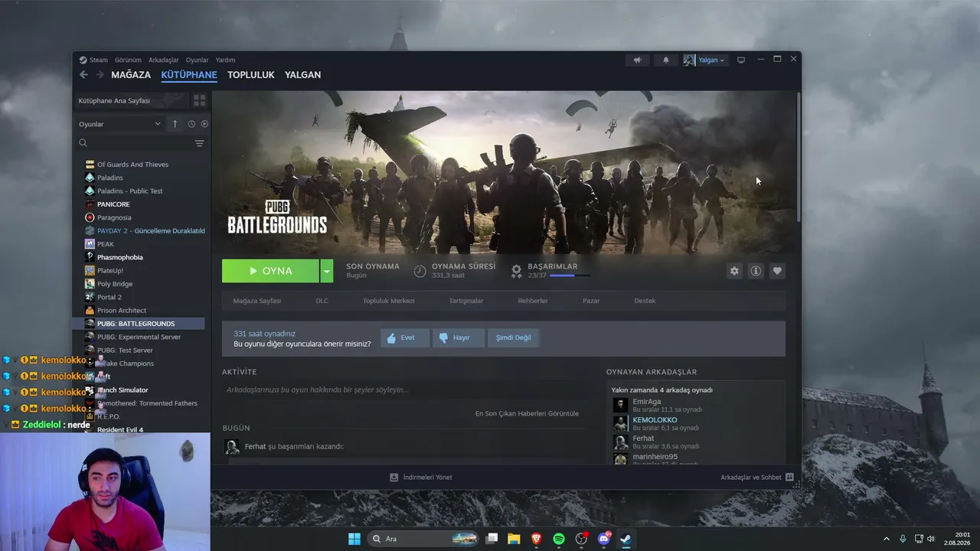Click the green OYNA button
The image size is (980, 551).
[x=270, y=271]
